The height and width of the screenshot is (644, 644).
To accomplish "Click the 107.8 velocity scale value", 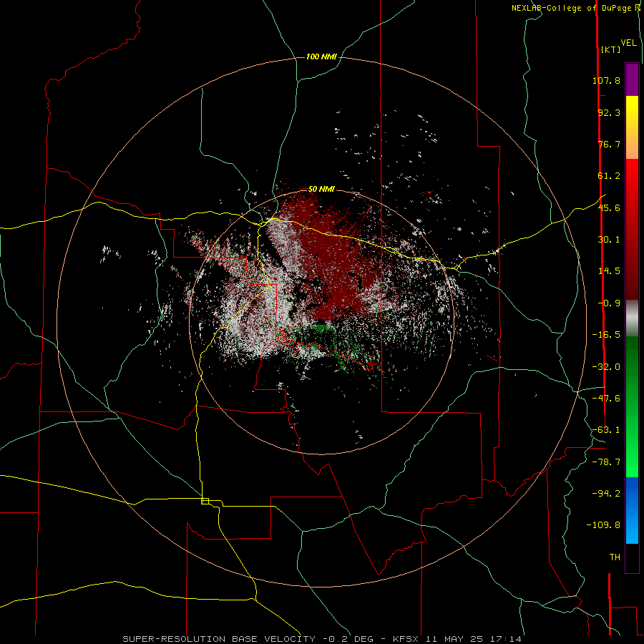I will point(606,80).
